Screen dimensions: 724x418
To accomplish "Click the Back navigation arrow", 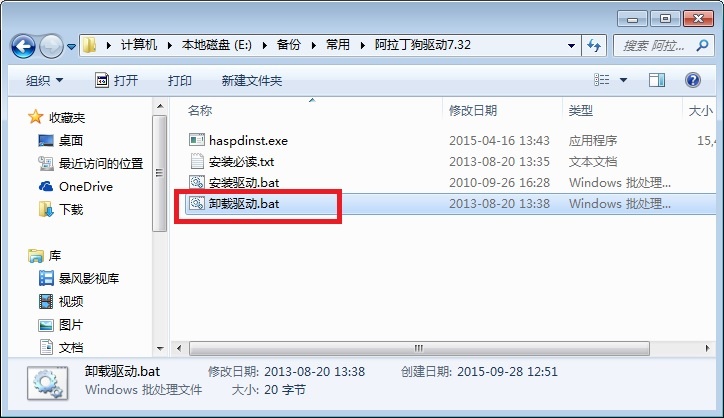I will pos(23,46).
